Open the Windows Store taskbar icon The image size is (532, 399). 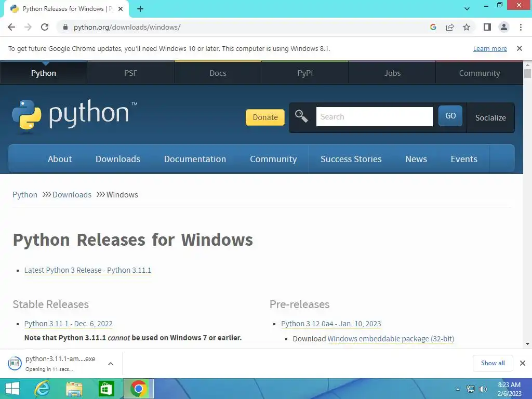point(106,389)
